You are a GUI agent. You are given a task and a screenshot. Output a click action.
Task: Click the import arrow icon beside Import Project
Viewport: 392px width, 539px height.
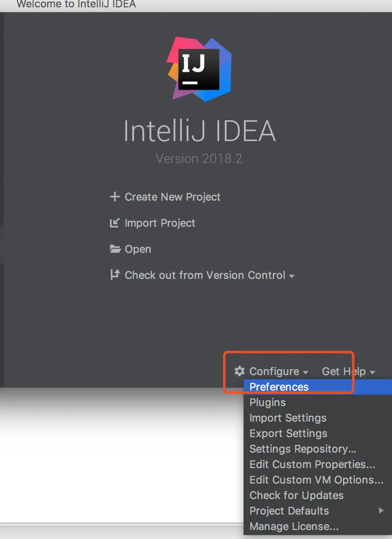[x=115, y=223]
